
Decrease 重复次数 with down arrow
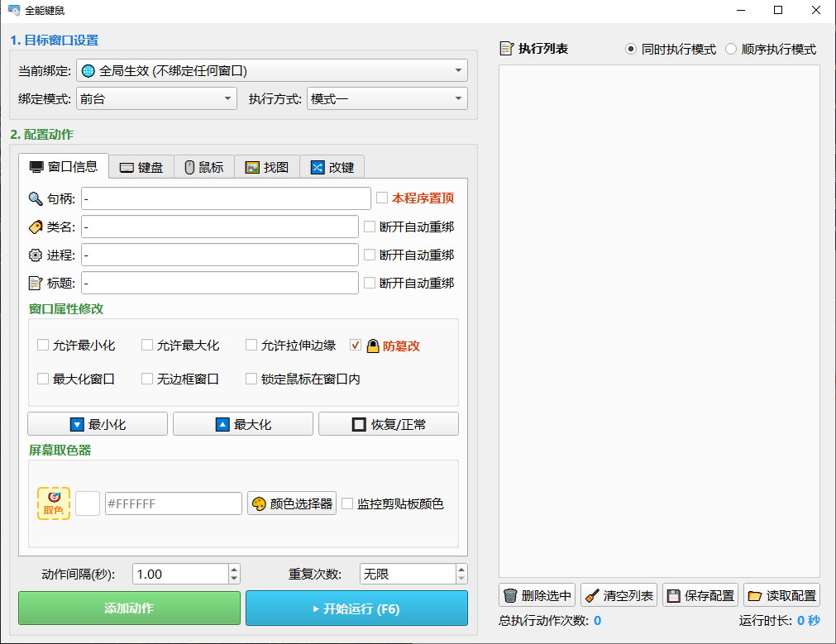point(461,579)
